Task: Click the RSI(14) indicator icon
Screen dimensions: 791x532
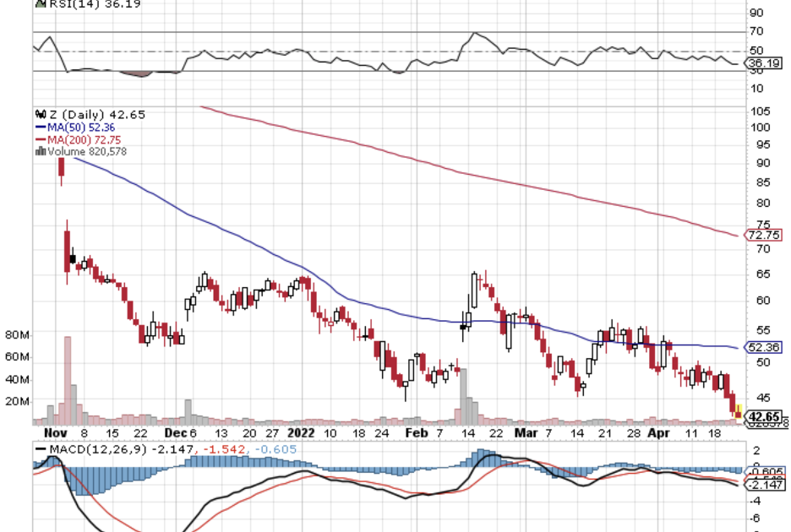Action: pos(39,3)
